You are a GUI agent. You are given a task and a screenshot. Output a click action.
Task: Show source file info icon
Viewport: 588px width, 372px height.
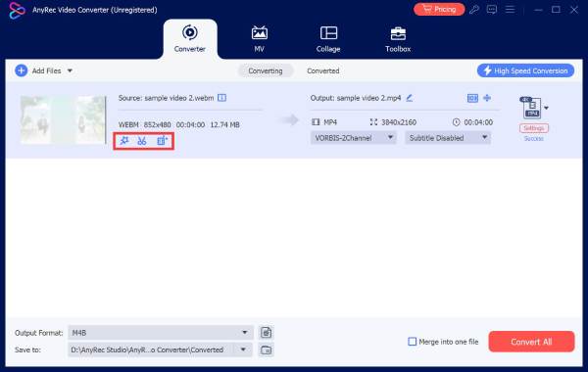coord(222,98)
